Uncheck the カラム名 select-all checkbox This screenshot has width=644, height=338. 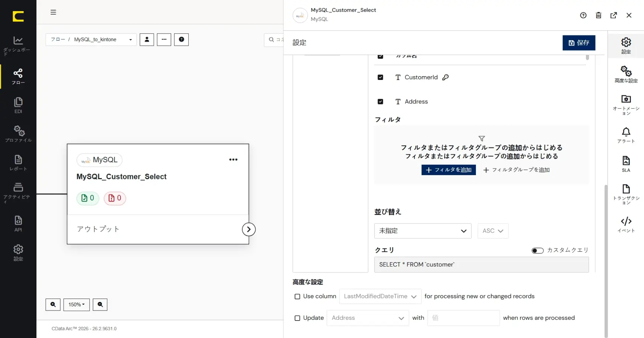coord(380,57)
